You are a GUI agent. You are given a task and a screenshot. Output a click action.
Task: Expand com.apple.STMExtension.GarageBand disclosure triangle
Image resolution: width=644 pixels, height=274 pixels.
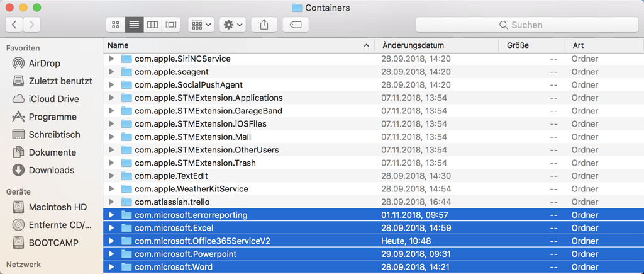(111, 111)
